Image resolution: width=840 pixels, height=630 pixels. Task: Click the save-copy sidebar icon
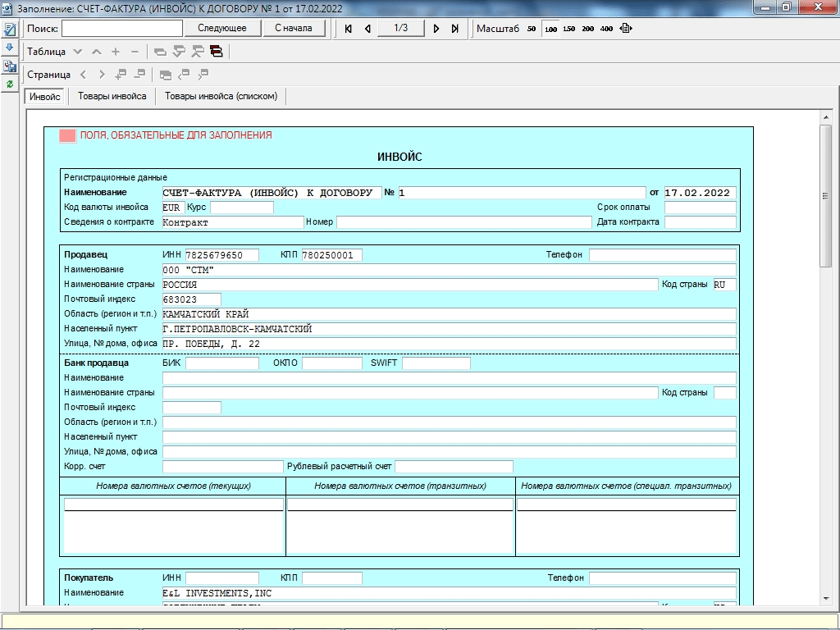10,66
